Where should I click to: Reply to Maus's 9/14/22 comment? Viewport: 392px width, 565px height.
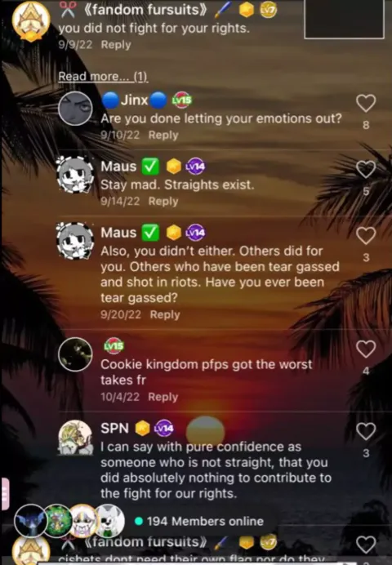(x=163, y=201)
